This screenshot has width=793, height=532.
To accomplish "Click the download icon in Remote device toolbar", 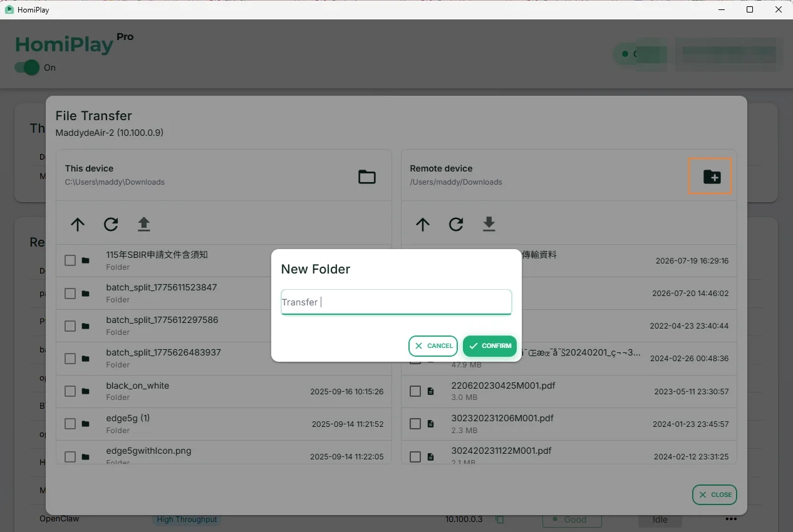I will tap(489, 224).
